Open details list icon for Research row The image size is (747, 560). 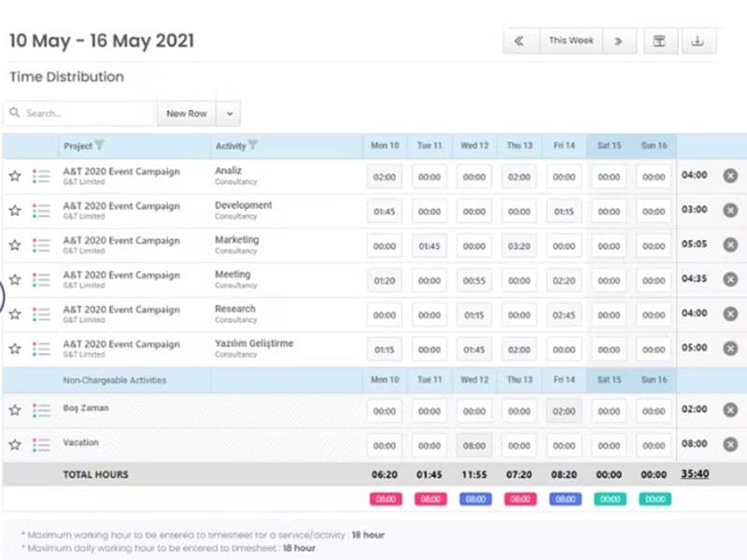coord(41,315)
